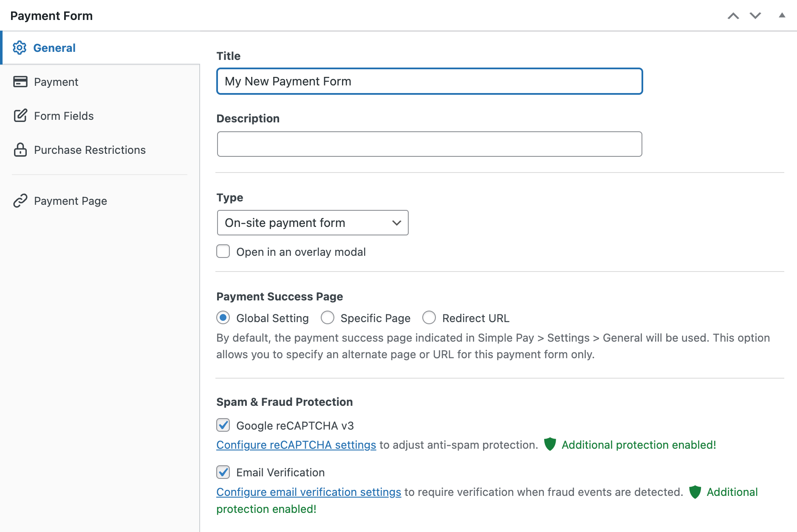Move the Payment Form block down

[x=755, y=15]
